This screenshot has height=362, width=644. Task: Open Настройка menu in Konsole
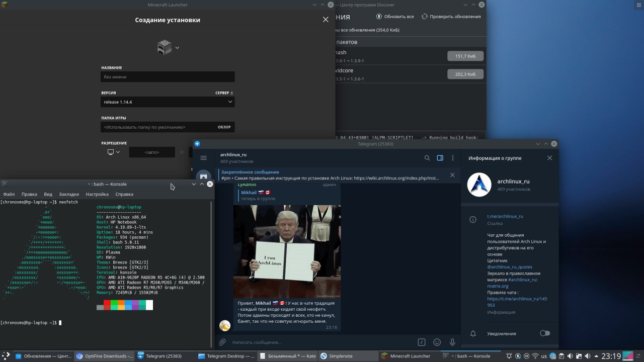[97, 194]
